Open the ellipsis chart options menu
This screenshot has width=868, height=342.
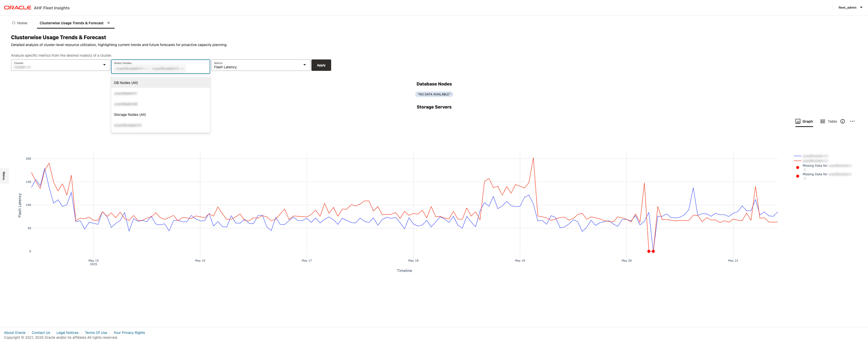(853, 121)
